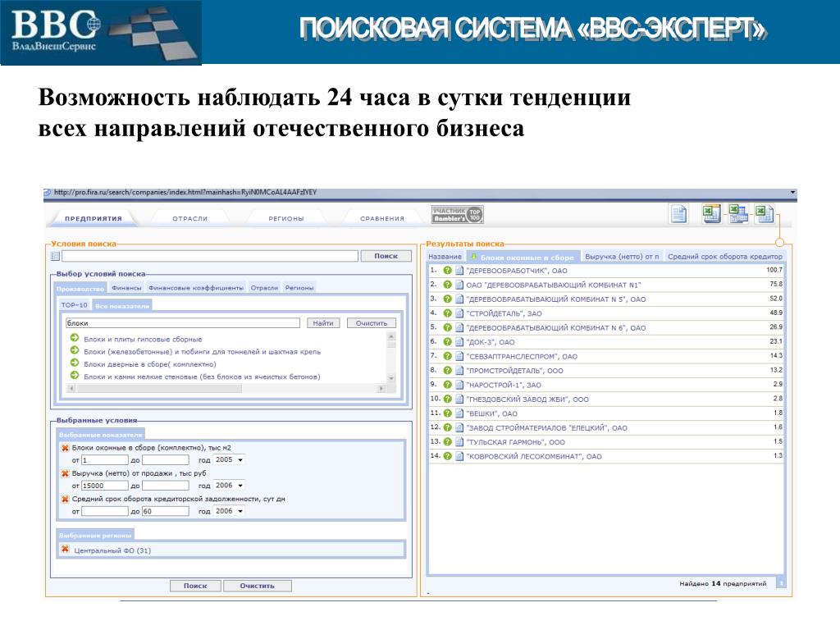Open 'Блоки дверные в сборе( комплектно)' link
Image resolution: width=840 pixels, height=630 pixels.
tap(150, 363)
